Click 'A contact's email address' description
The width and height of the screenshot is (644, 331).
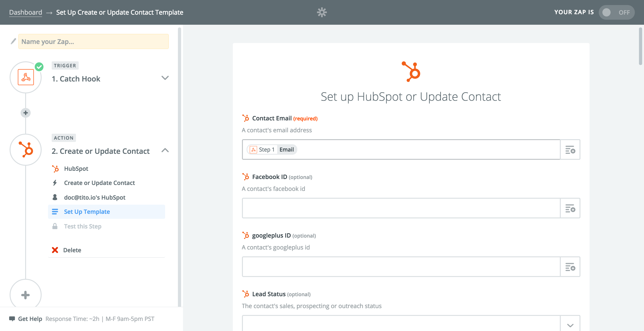click(277, 130)
